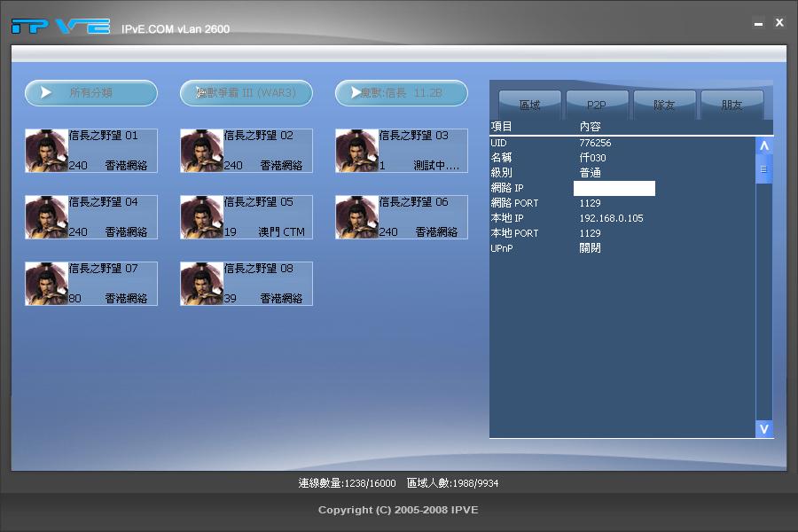
Task: Click player count 80 of room 07
Action: click(74, 298)
